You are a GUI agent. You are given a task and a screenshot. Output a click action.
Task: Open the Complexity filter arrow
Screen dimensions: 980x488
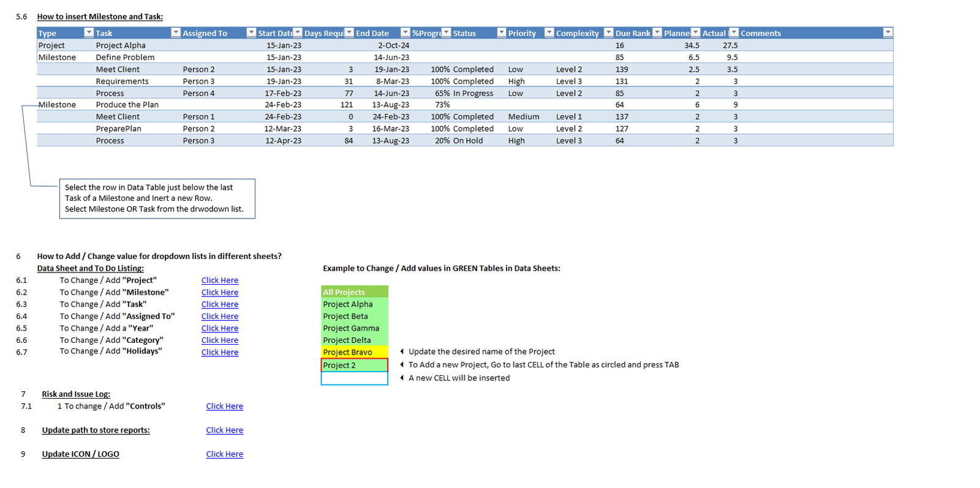click(609, 32)
